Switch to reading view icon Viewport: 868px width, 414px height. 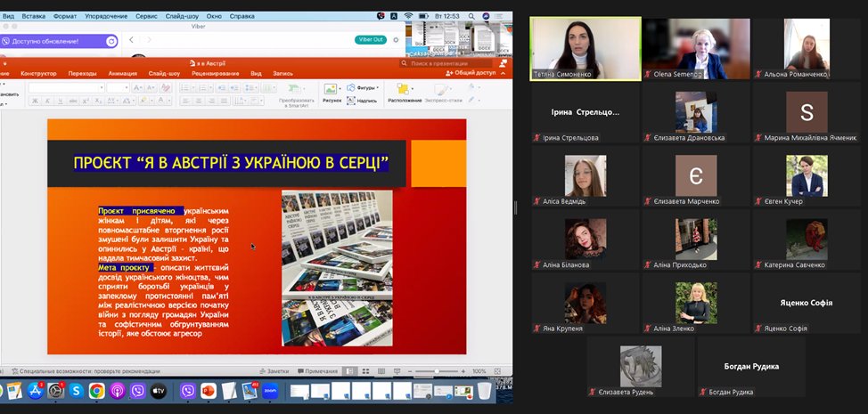click(x=381, y=371)
